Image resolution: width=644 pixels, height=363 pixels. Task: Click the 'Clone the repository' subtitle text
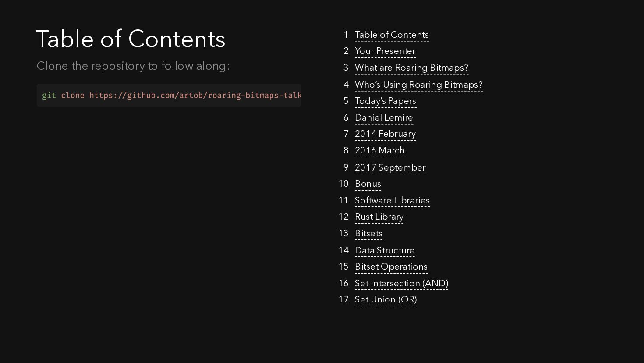click(133, 66)
